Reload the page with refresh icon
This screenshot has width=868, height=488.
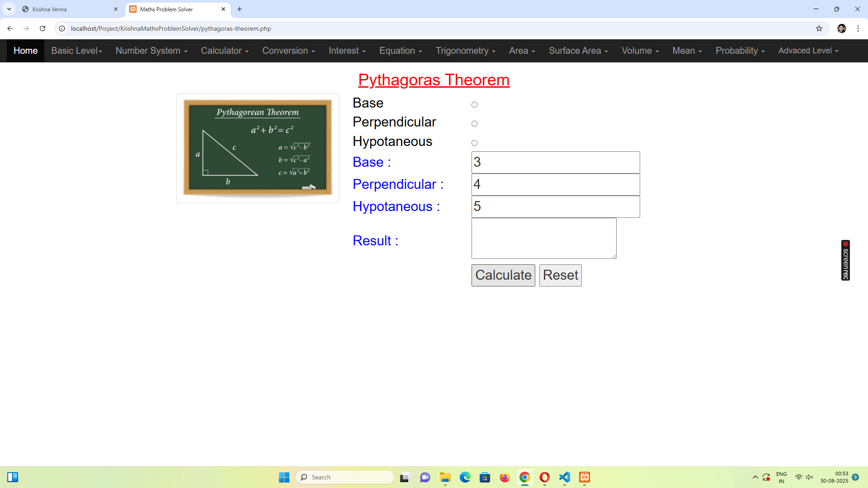pos(42,28)
